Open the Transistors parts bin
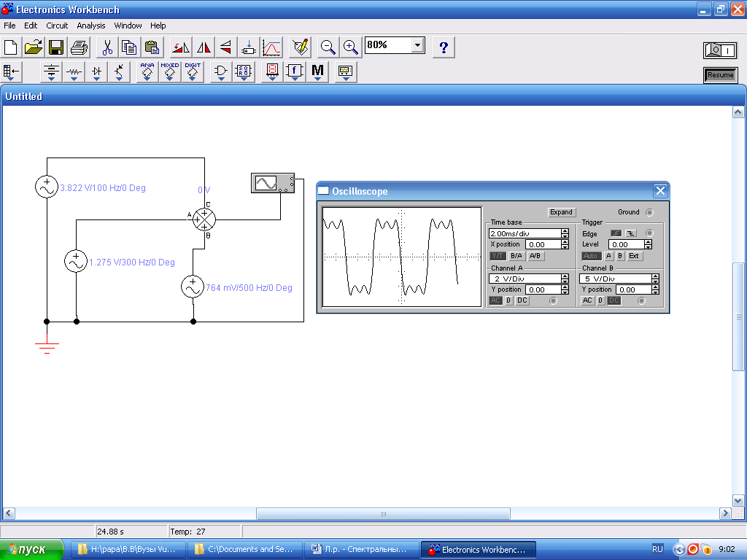 (x=119, y=72)
